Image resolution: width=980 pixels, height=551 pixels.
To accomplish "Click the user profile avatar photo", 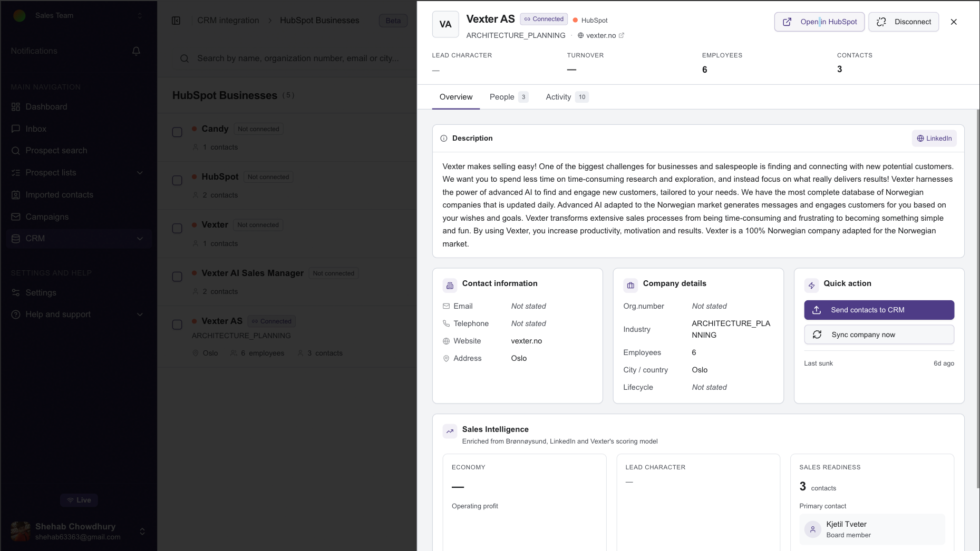I will 21,531.
